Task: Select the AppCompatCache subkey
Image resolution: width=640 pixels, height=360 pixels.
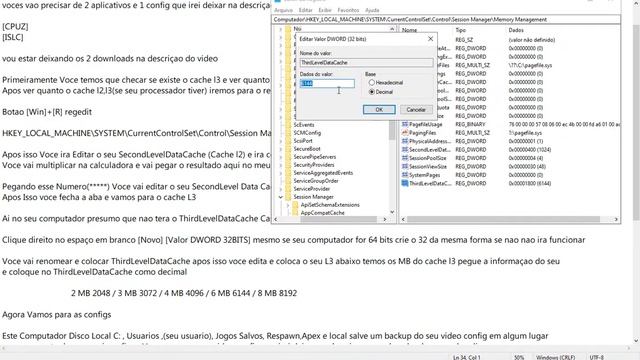Action: (322, 213)
